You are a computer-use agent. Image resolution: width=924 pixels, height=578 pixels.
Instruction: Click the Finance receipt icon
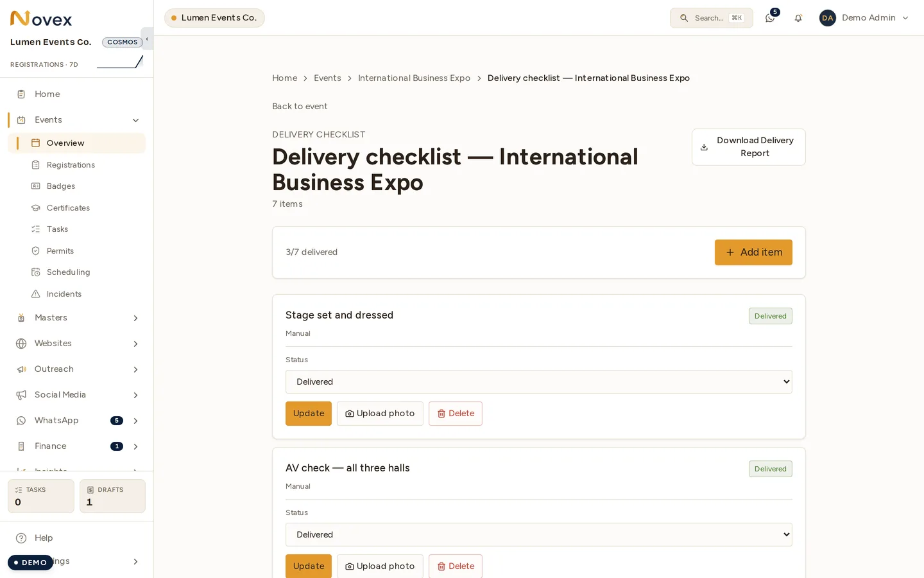point(21,446)
